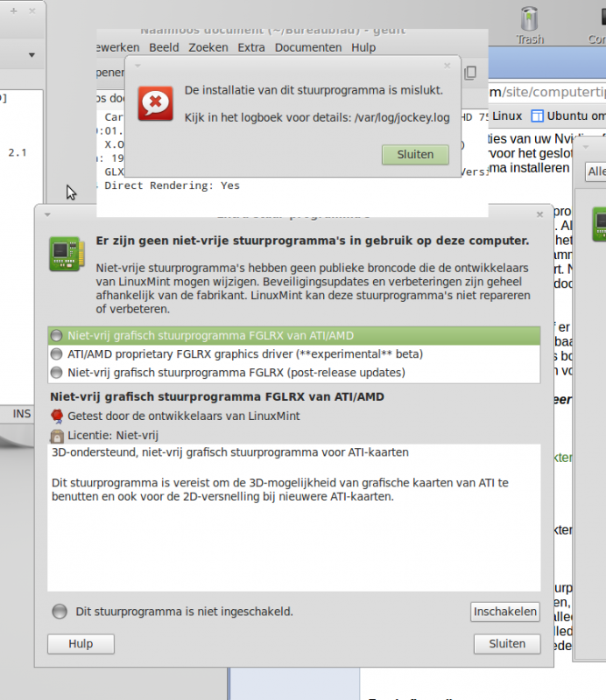
Task: Open the drivers window menu arrow at top-left
Action: tap(47, 214)
